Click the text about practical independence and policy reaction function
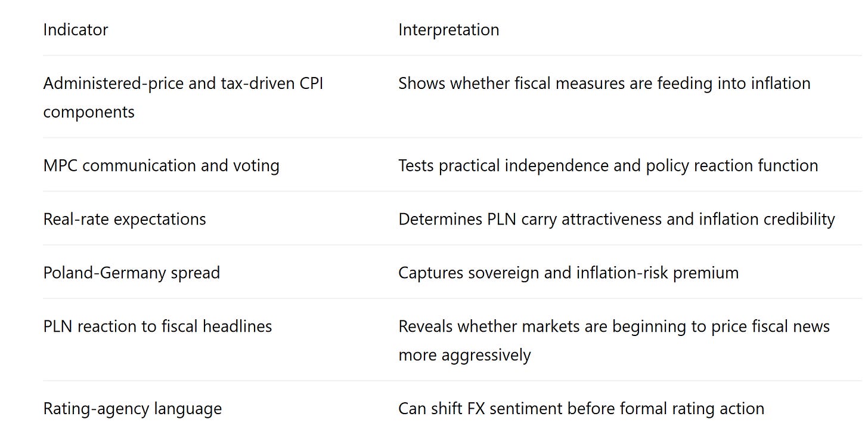This screenshot has width=868, height=444. tap(608, 165)
